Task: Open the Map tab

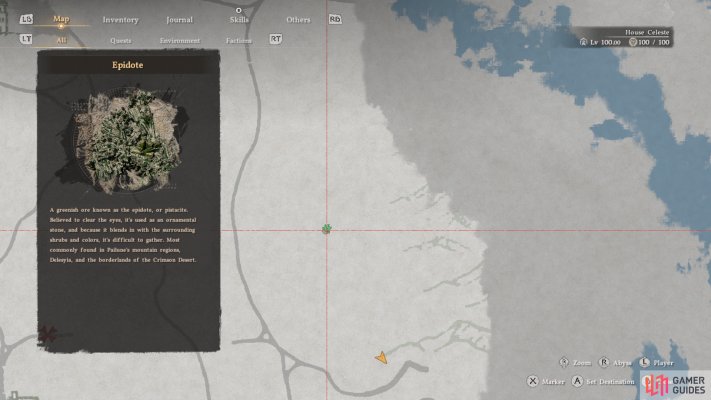Action: (61, 19)
